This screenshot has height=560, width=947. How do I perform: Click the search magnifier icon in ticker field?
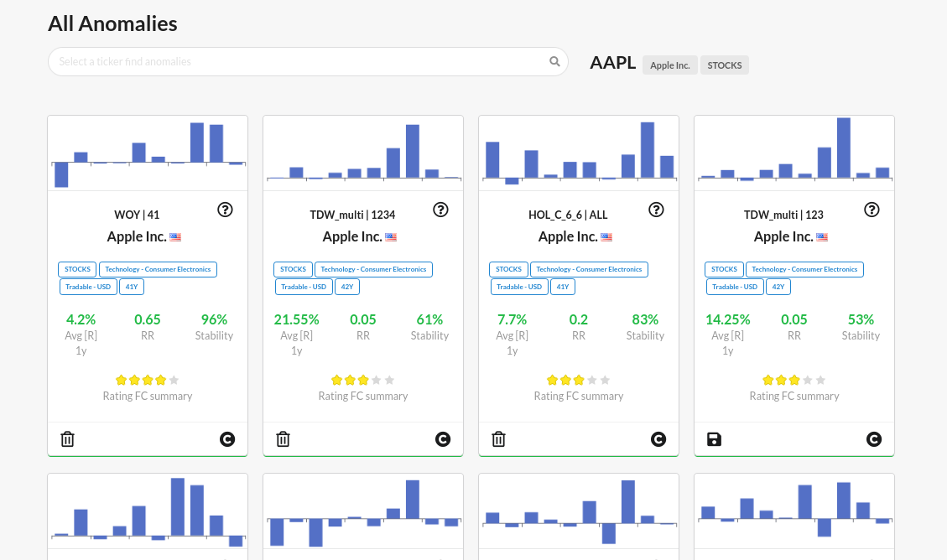[554, 61]
